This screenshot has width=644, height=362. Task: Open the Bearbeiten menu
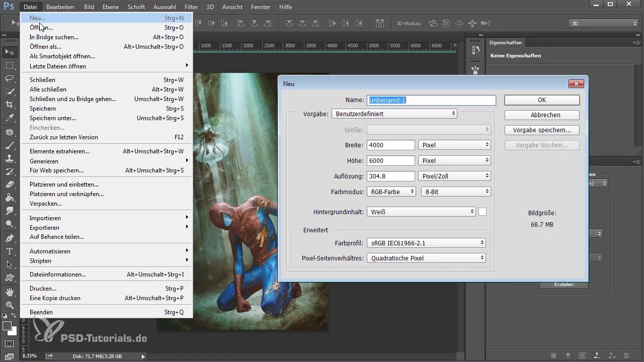click(x=60, y=7)
